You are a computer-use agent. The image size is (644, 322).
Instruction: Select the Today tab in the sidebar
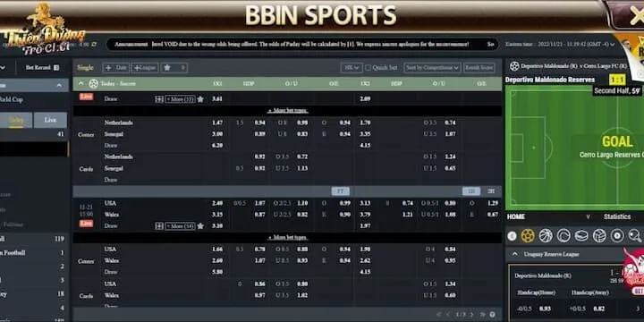16,120
